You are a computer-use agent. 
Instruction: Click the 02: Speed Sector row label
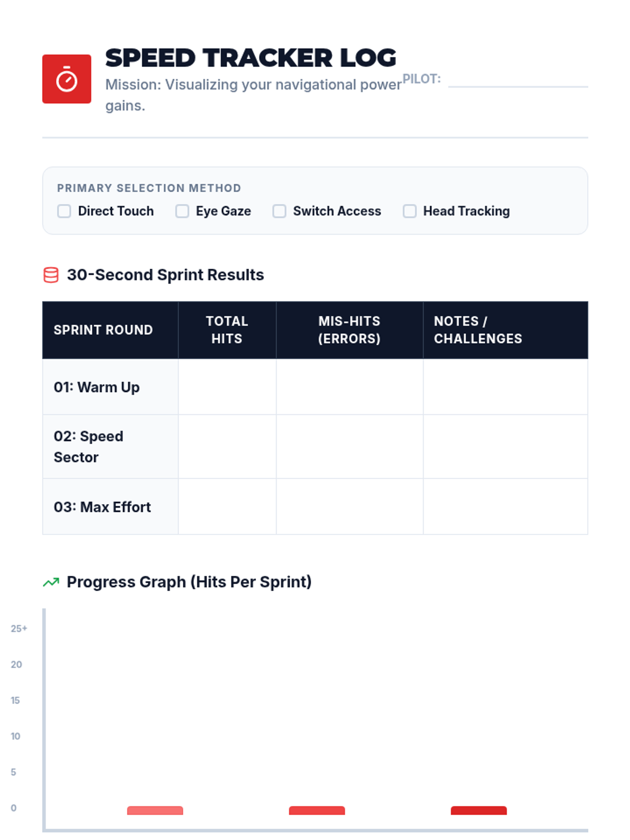click(89, 447)
